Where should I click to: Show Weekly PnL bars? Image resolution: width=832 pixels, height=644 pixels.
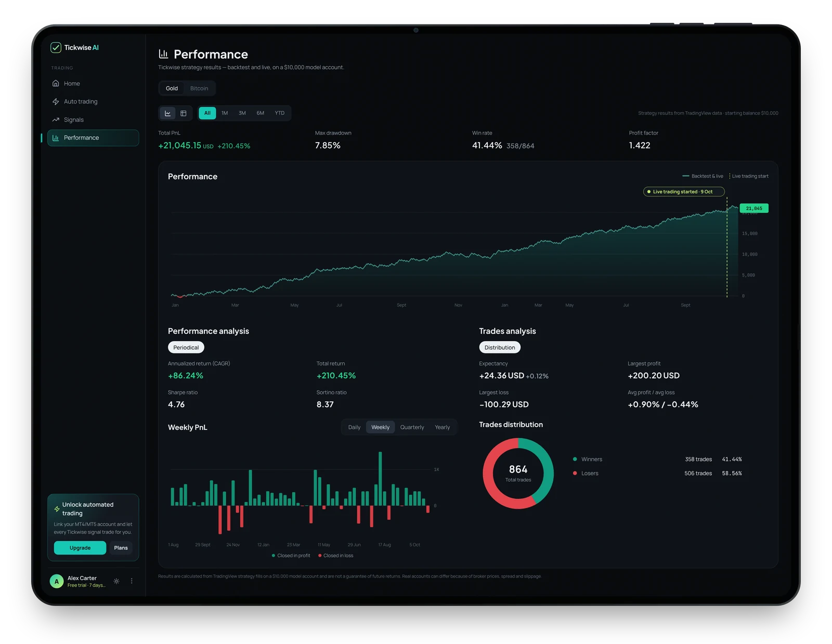[x=380, y=427]
